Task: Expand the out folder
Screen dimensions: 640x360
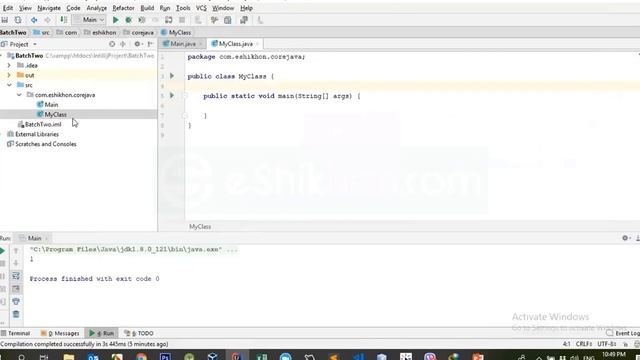Action: click(9, 75)
